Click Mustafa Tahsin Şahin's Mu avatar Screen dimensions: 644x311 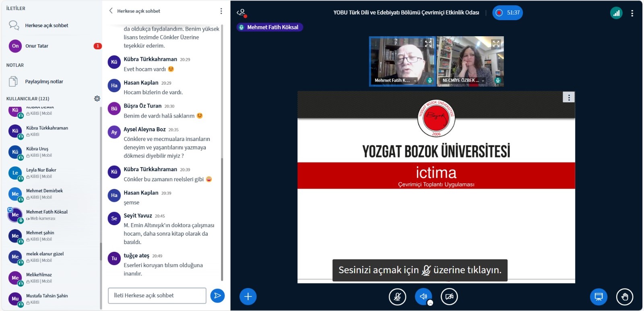click(x=15, y=299)
